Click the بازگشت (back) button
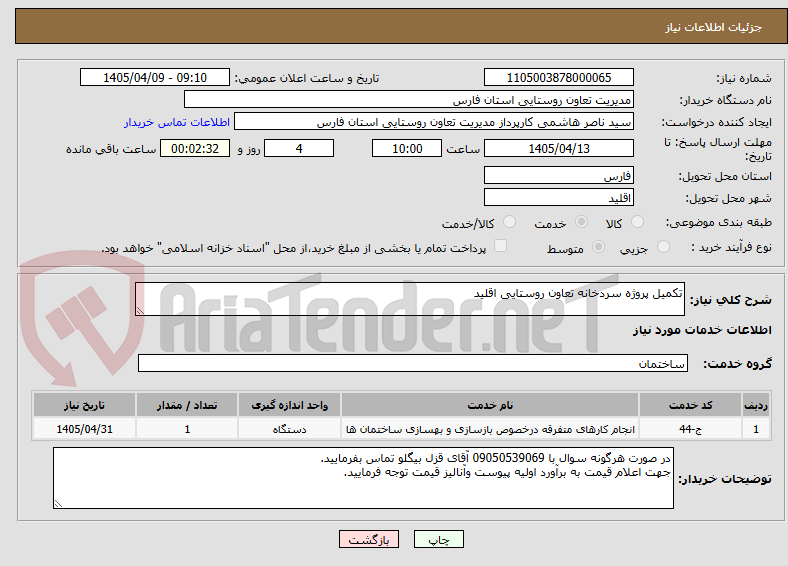This screenshot has width=788, height=566. (369, 539)
